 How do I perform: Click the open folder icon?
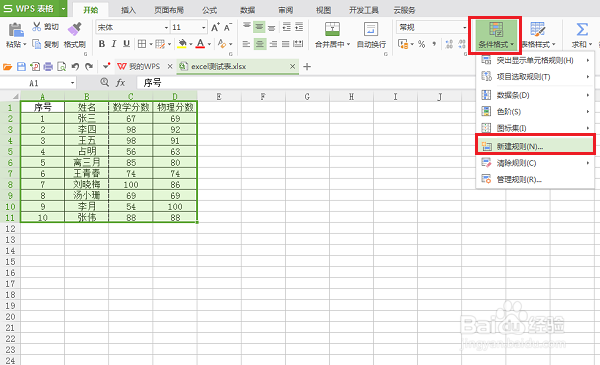pyautogui.click(x=7, y=67)
